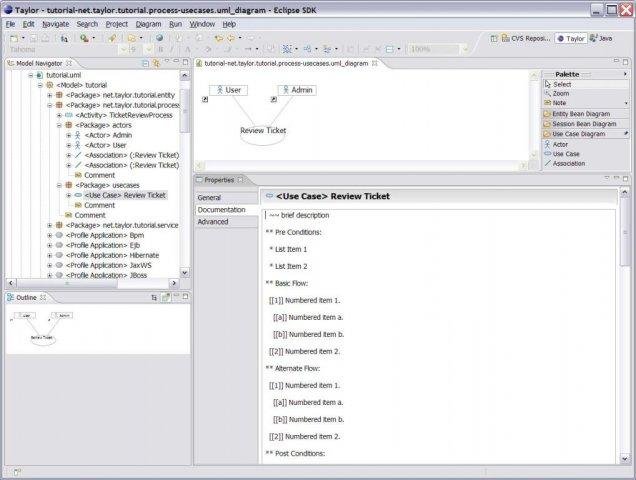
Task: Switch to the General properties tab
Action: (x=227, y=198)
